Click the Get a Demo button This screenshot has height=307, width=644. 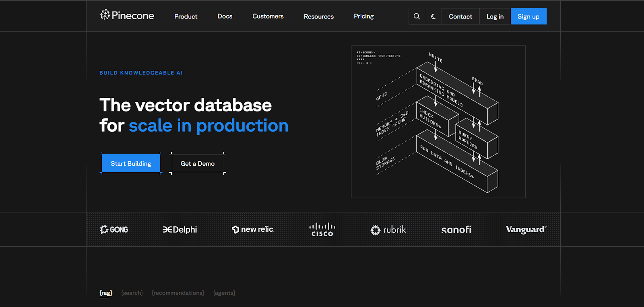coord(198,163)
